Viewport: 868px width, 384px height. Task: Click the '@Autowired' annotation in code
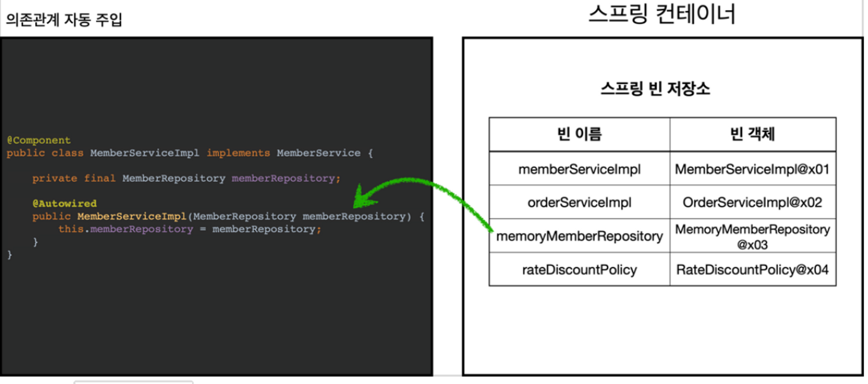[65, 203]
